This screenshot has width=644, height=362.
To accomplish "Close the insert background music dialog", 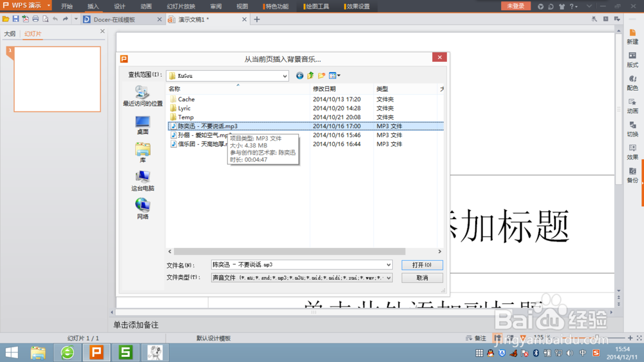I will [439, 57].
